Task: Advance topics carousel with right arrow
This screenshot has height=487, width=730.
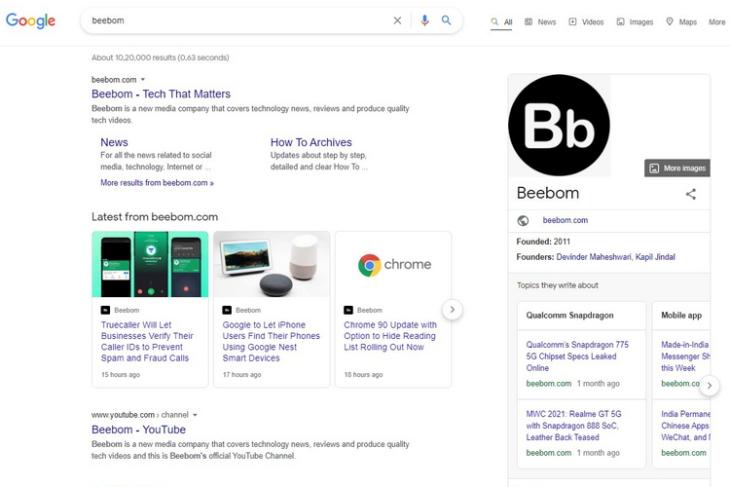Action: [710, 386]
